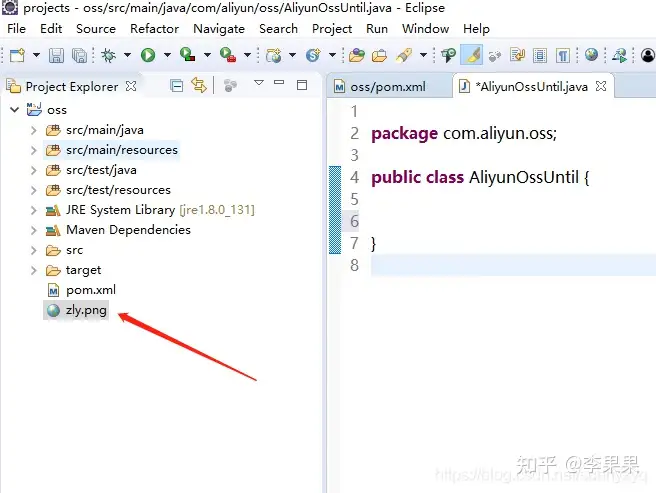
Task: Switch to the oss/pom.xml editor tab
Action: (x=387, y=87)
